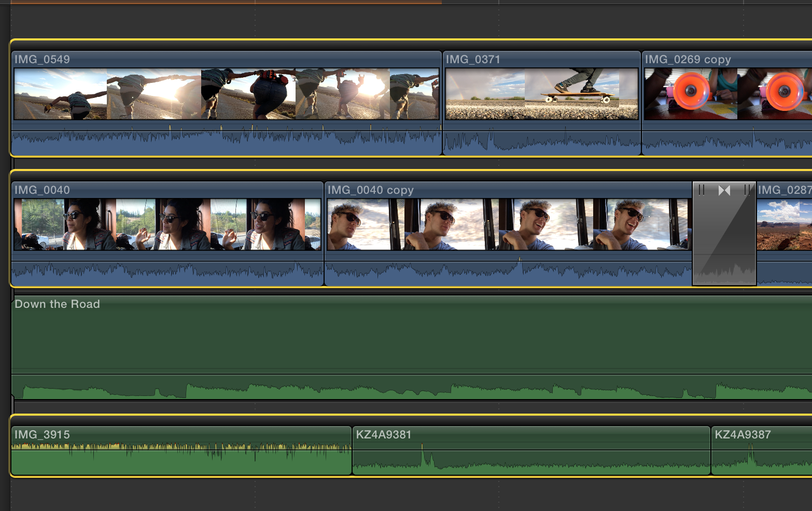Click the cross dissolve transition icon
Viewport: 812px width, 511px height.
pos(724,190)
